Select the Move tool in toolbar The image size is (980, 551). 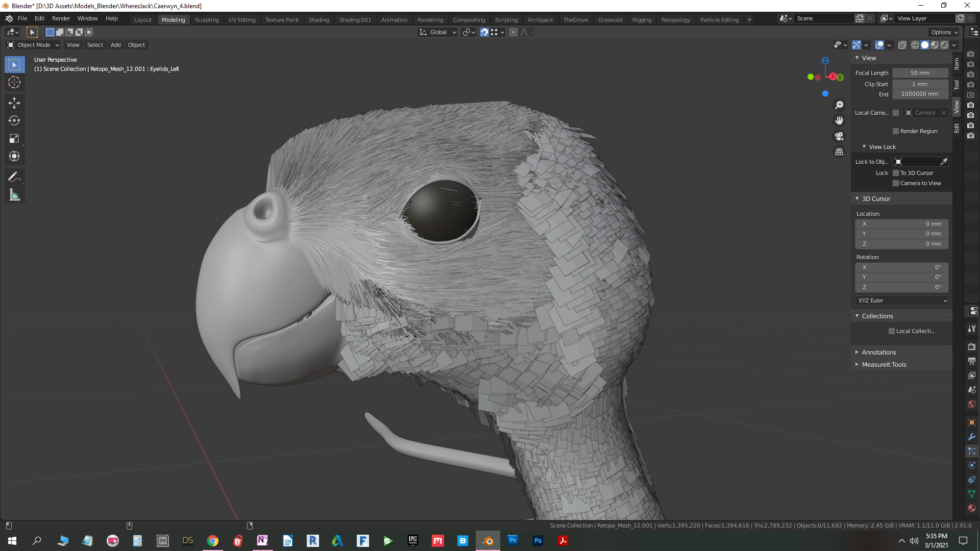(x=14, y=103)
